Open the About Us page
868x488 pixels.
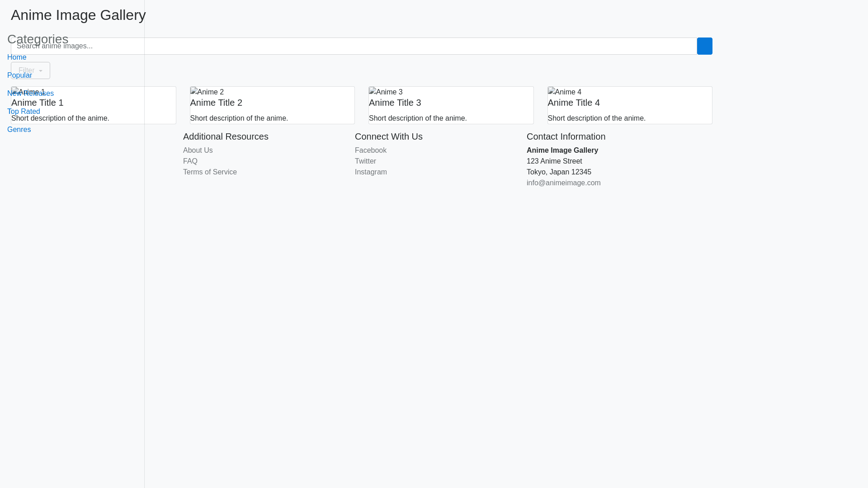click(198, 150)
